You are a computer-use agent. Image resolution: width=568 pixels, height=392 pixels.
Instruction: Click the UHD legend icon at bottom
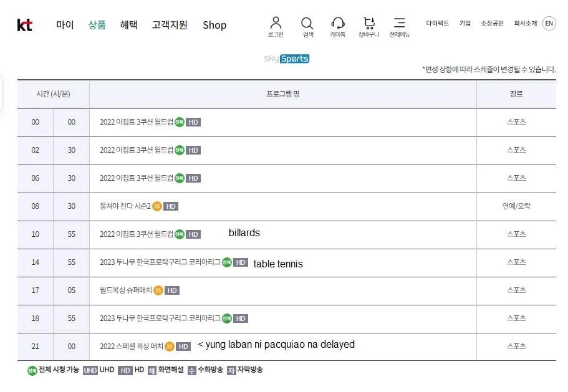click(x=90, y=371)
